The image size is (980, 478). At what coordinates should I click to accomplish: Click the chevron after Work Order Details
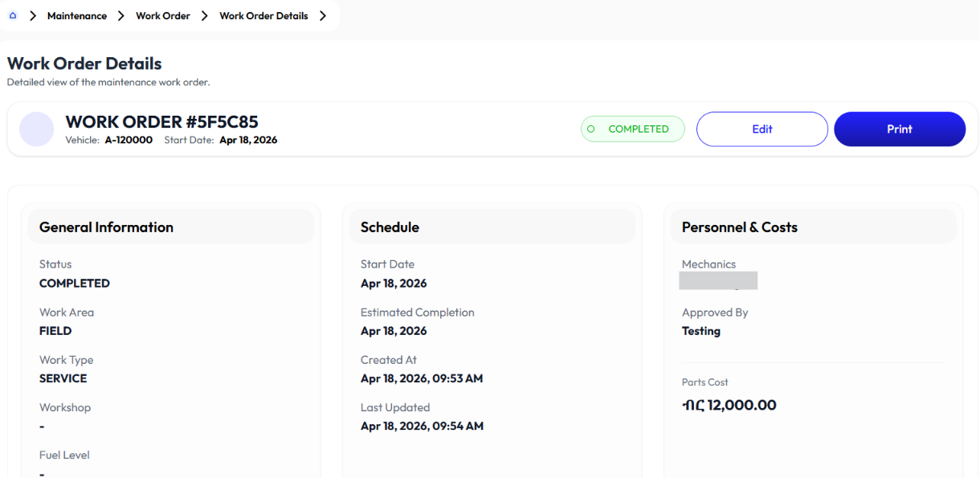322,16
